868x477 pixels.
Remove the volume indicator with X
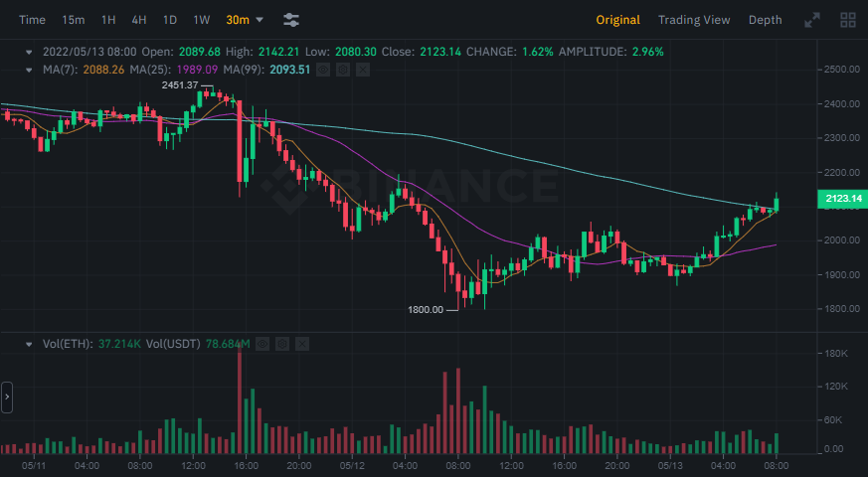pyautogui.click(x=302, y=344)
